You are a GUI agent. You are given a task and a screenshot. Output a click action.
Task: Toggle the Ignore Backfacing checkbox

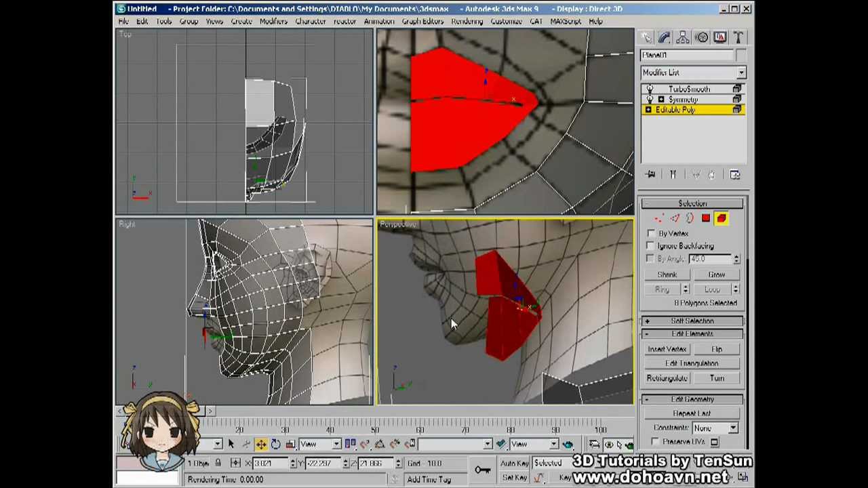pyautogui.click(x=651, y=246)
